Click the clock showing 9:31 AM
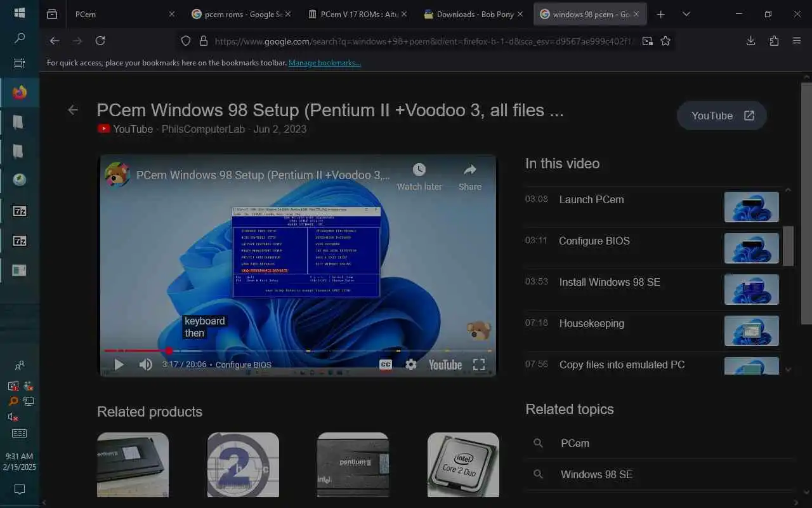The width and height of the screenshot is (812, 508). click(x=20, y=456)
